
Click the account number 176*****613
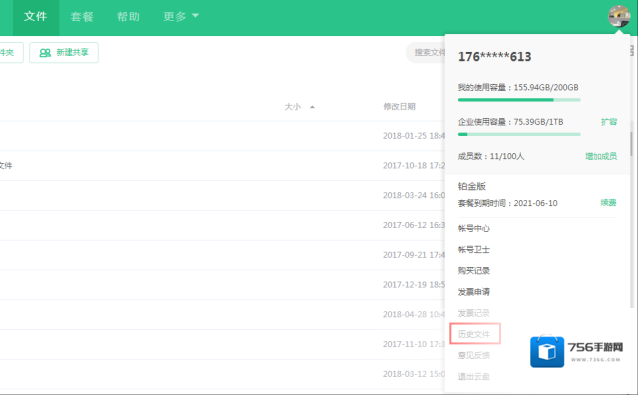(x=494, y=57)
